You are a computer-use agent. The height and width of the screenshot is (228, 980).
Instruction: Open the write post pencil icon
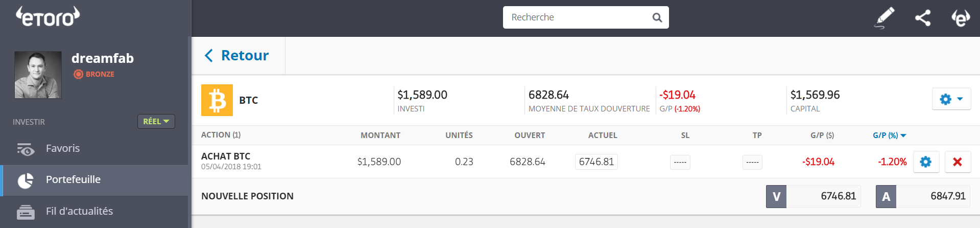[x=885, y=17]
